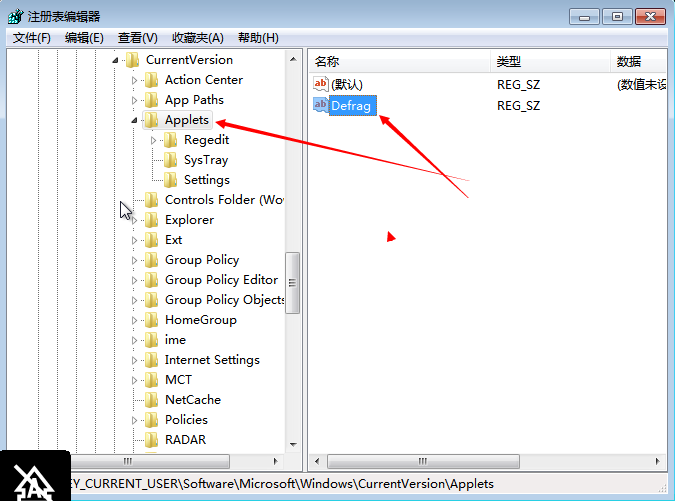675x501 pixels.
Task: Sort by the 类型 column header
Action: coord(551,62)
